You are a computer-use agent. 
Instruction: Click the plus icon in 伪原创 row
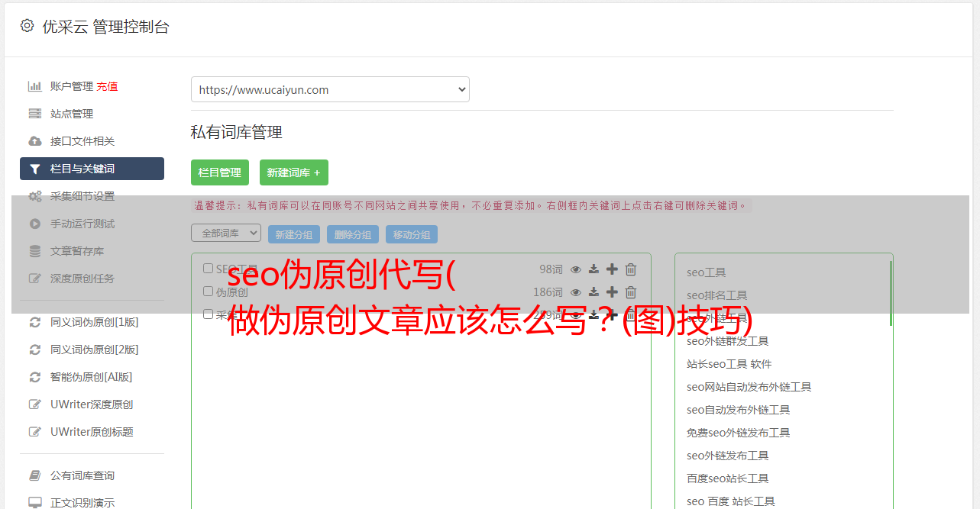(x=612, y=292)
